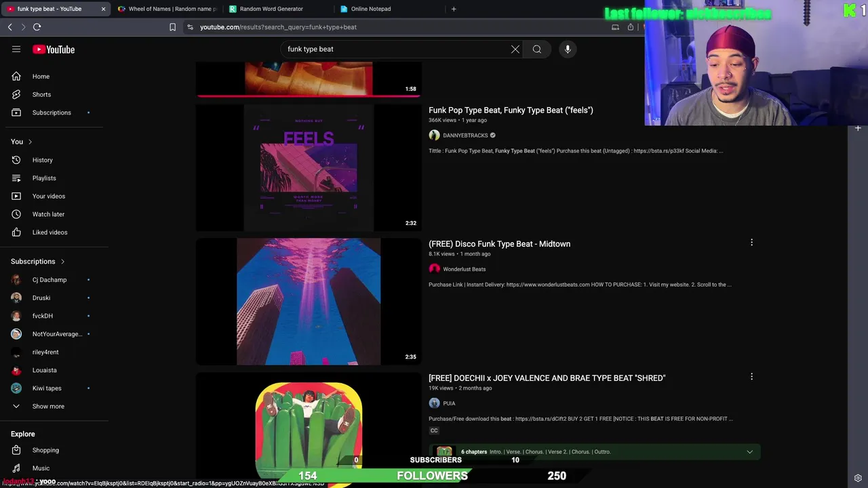Open DOECHII x JOEY VALENCE SHRED title

click(x=547, y=378)
